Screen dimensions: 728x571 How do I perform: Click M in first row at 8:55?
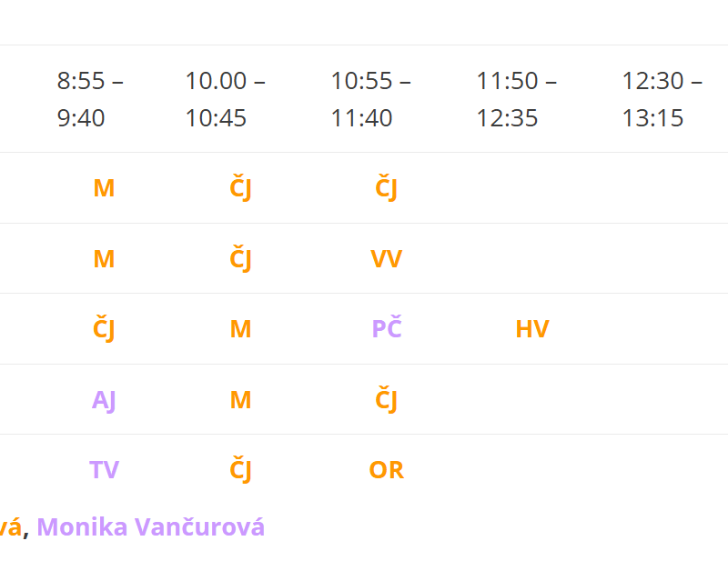click(104, 189)
